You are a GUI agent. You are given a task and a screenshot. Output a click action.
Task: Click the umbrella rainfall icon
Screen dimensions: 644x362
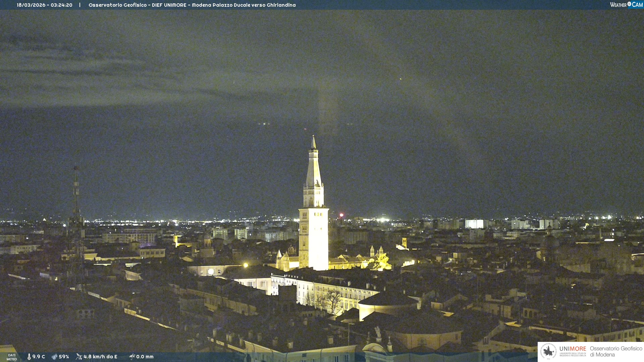(132, 357)
